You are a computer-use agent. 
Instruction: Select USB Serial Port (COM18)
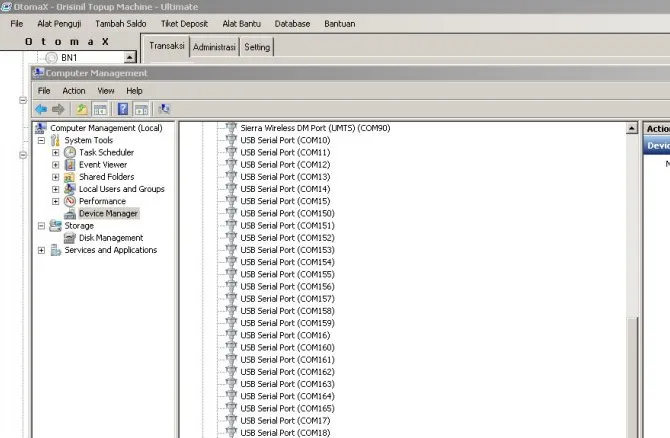pos(285,433)
